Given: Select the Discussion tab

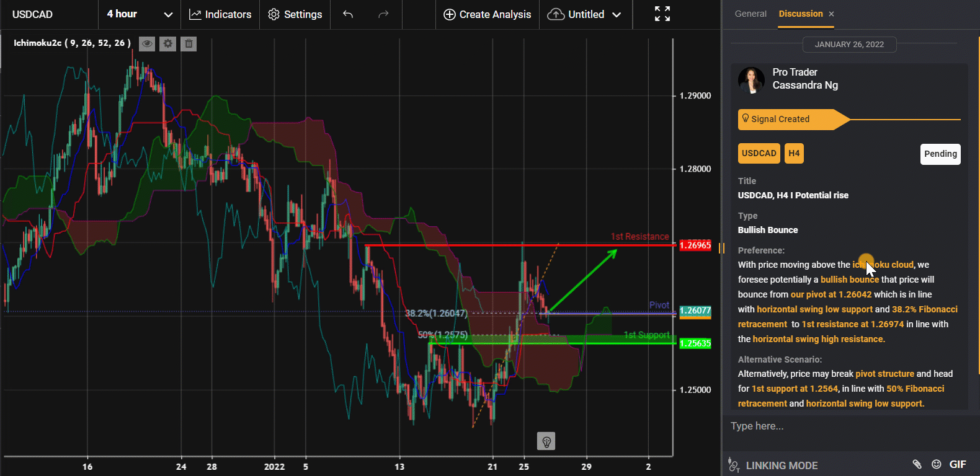Looking at the screenshot, I should tap(801, 14).
